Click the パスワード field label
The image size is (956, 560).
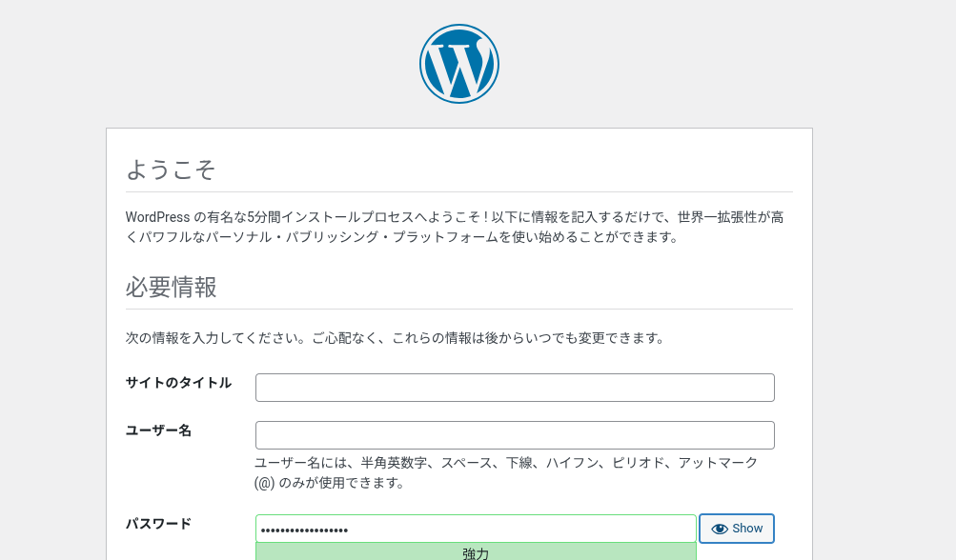point(158,524)
